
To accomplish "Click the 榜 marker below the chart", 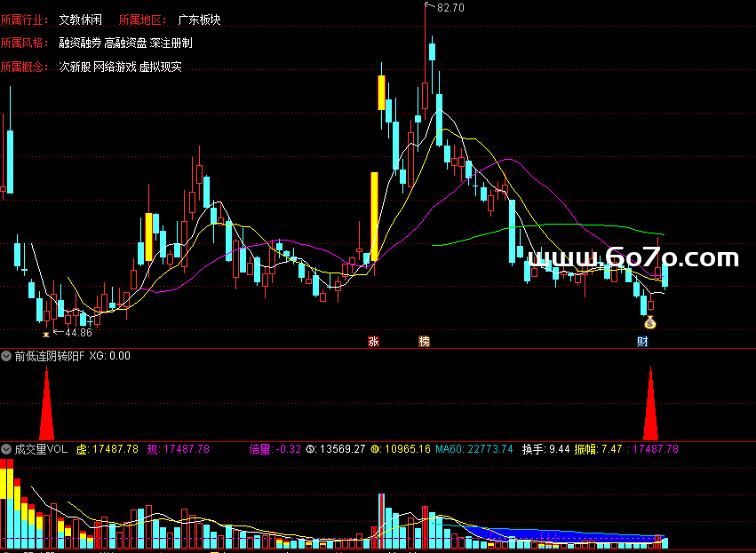I will point(424,342).
